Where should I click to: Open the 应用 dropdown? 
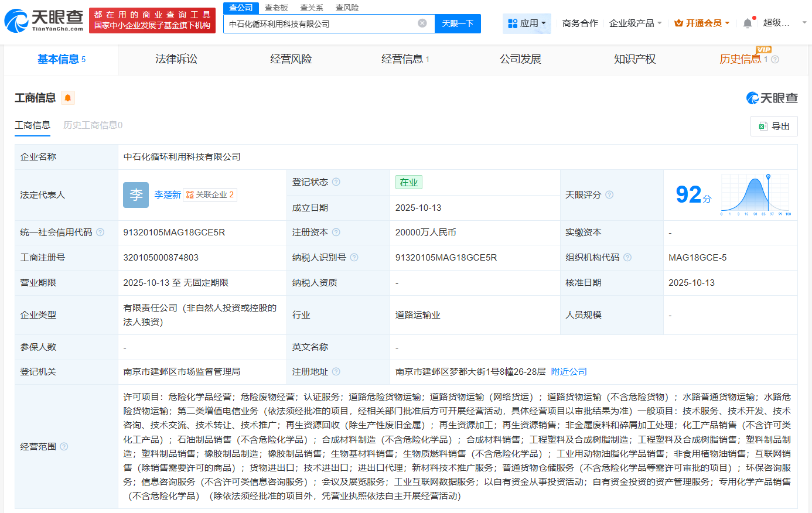coord(526,22)
